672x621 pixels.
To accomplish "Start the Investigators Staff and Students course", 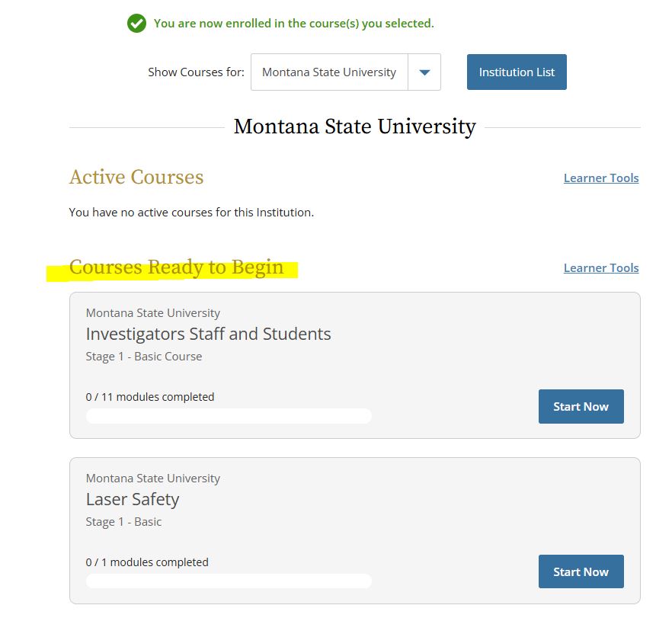I will point(581,407).
